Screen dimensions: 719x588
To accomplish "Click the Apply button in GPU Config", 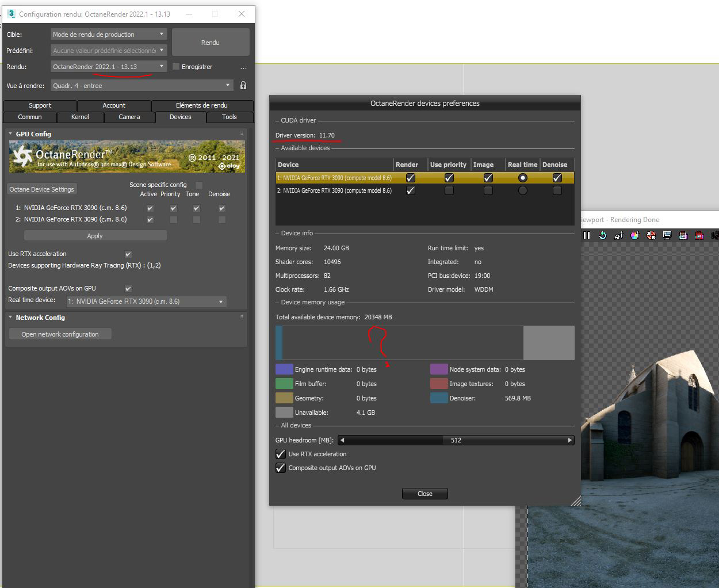I will coord(95,236).
